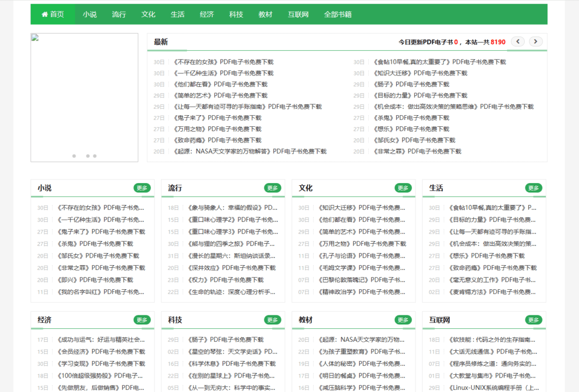Click 更多 button in 小说 section
579x392 pixels.
[x=142, y=188]
